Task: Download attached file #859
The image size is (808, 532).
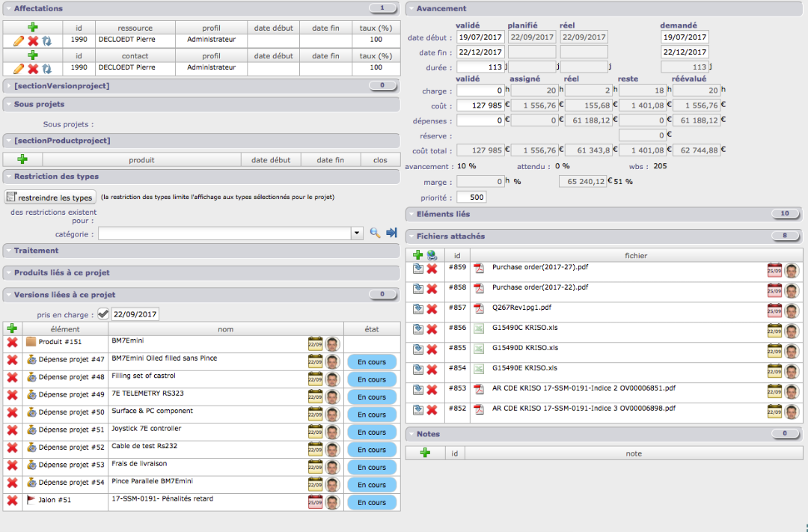Action: click(x=417, y=269)
